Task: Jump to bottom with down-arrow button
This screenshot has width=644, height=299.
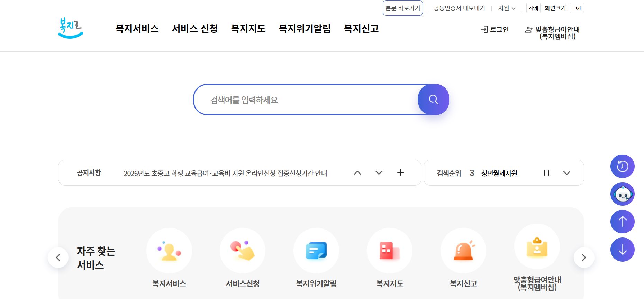Action: point(622,249)
